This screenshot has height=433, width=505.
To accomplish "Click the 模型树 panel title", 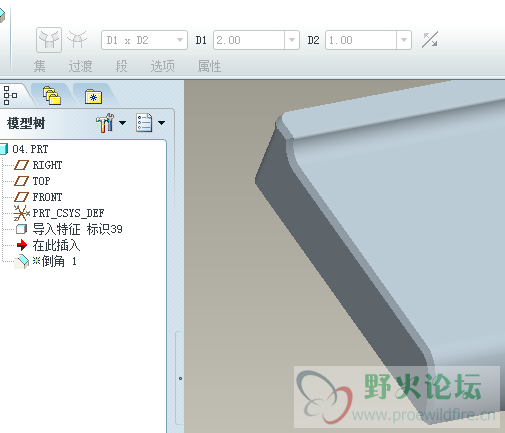I will pyautogui.click(x=26, y=123).
